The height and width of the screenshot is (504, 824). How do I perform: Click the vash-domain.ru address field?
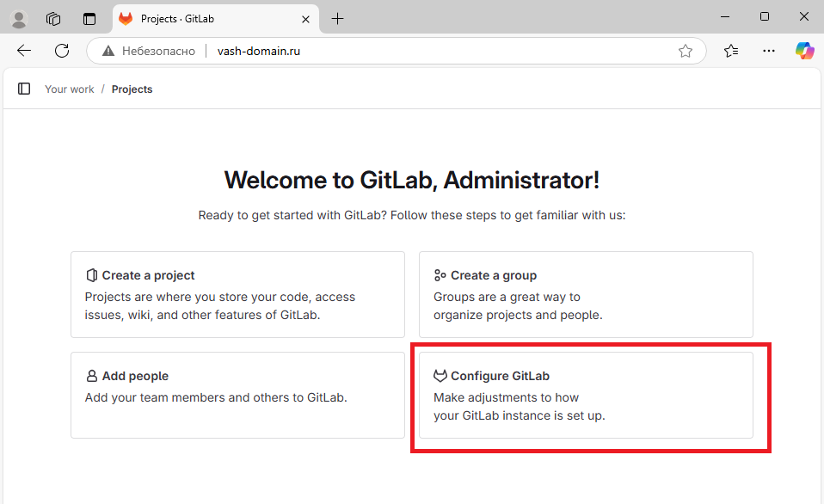click(397, 51)
